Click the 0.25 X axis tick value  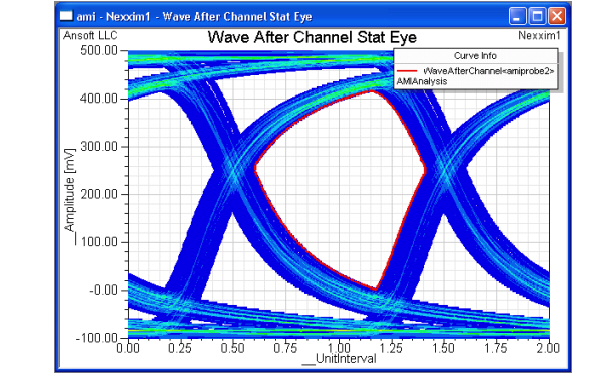(x=180, y=348)
